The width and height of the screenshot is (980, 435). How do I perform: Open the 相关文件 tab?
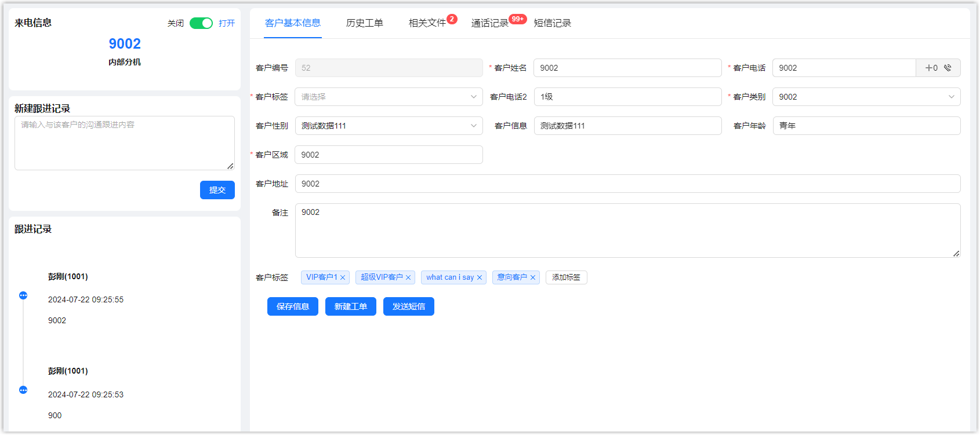point(427,23)
